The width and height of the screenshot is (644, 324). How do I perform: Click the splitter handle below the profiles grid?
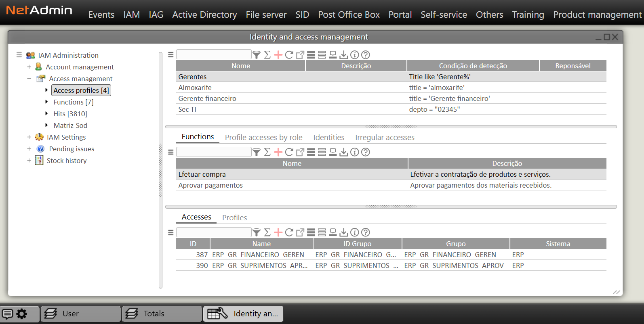click(391, 127)
